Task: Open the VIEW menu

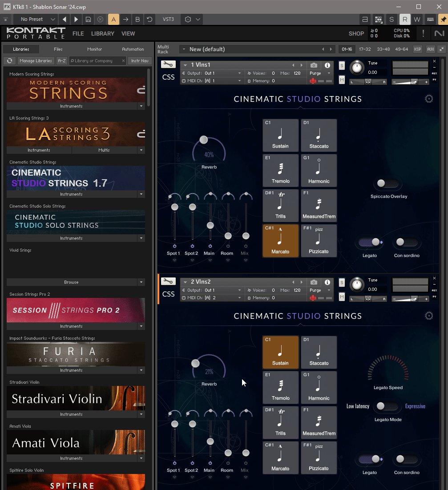Action: 128,34
